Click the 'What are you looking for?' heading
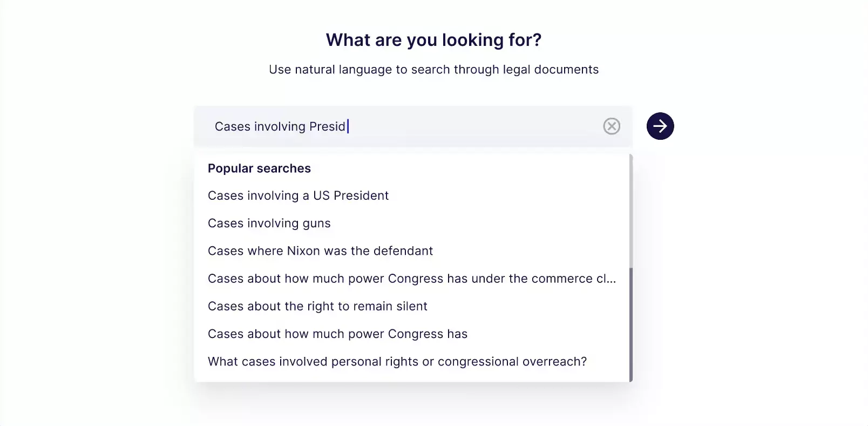The image size is (868, 426). pyautogui.click(x=433, y=39)
